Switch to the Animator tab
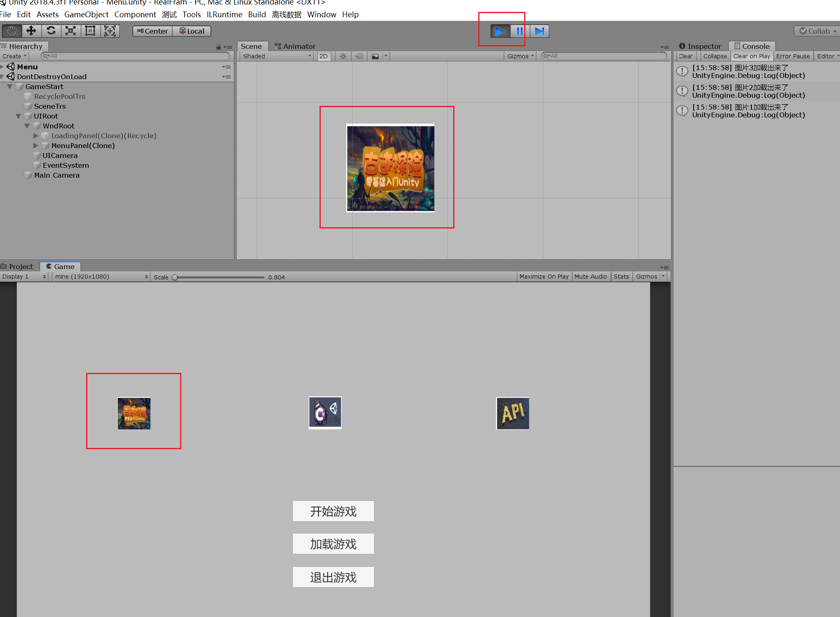The width and height of the screenshot is (840, 617). point(295,46)
